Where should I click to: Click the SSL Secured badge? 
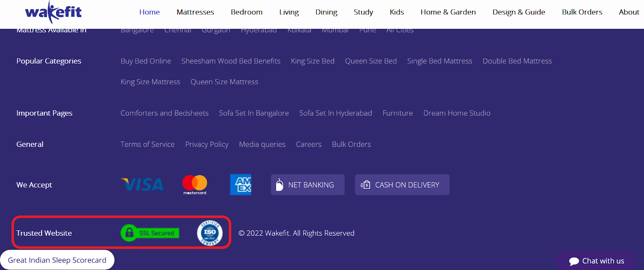[150, 233]
